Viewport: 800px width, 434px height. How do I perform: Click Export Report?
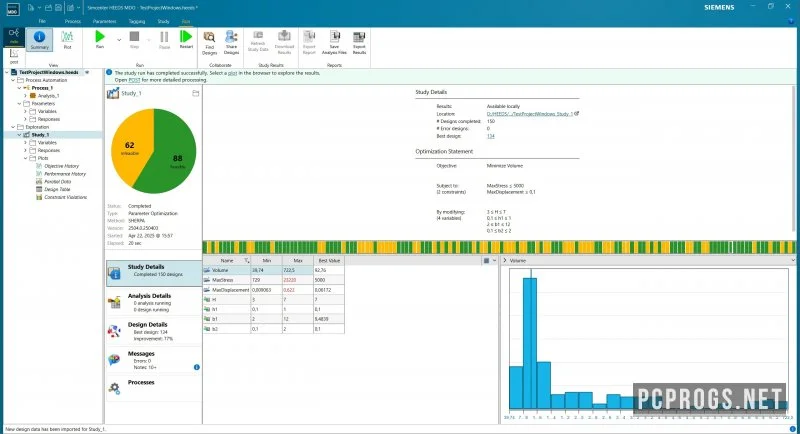pyautogui.click(x=309, y=43)
